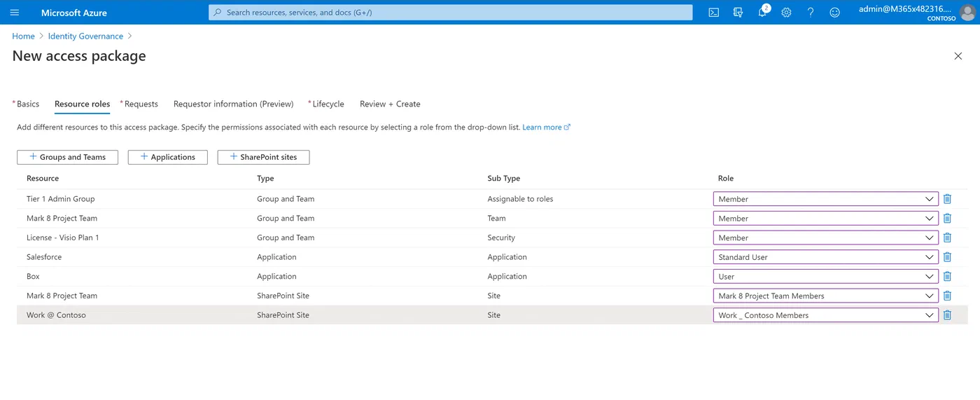Open the Help question mark
The image size is (980, 400).
(x=811, y=13)
